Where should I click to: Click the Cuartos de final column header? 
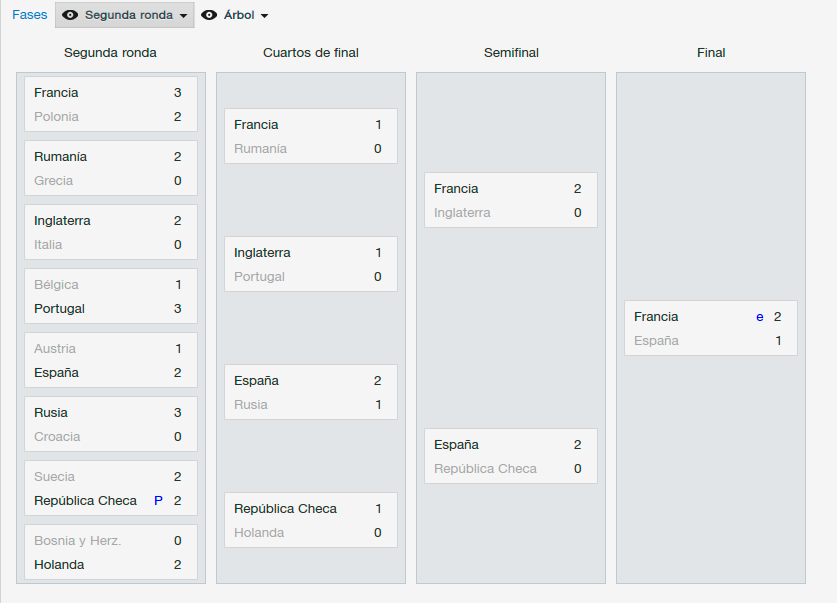(x=311, y=53)
